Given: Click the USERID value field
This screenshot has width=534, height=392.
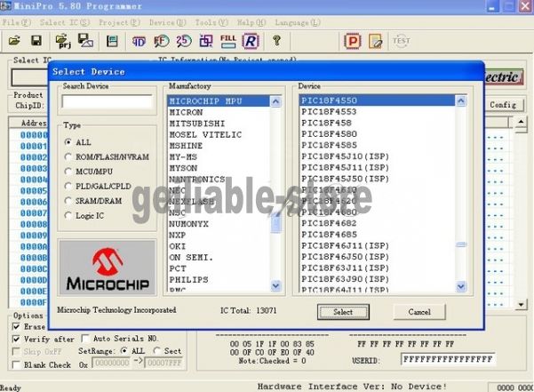Looking at the screenshot, I should (448, 359).
